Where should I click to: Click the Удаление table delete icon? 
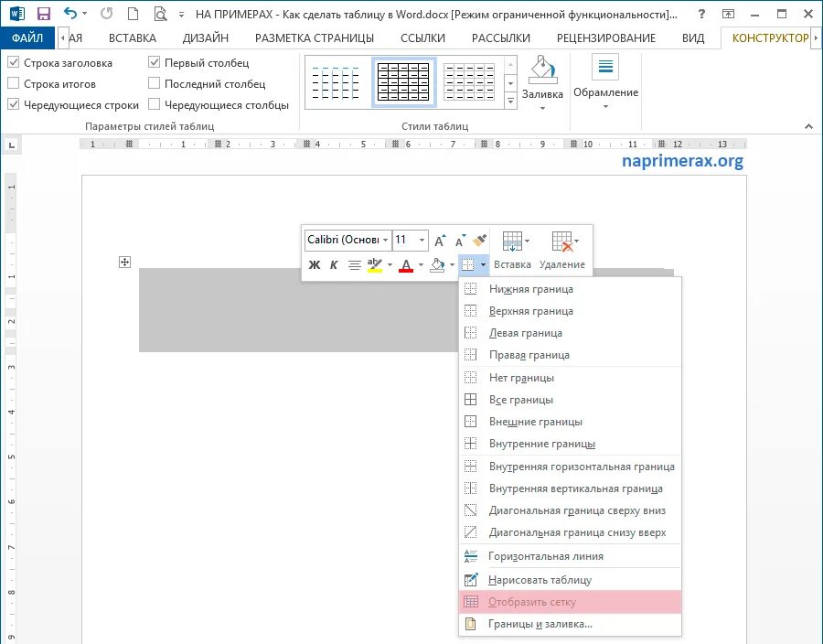(x=562, y=241)
